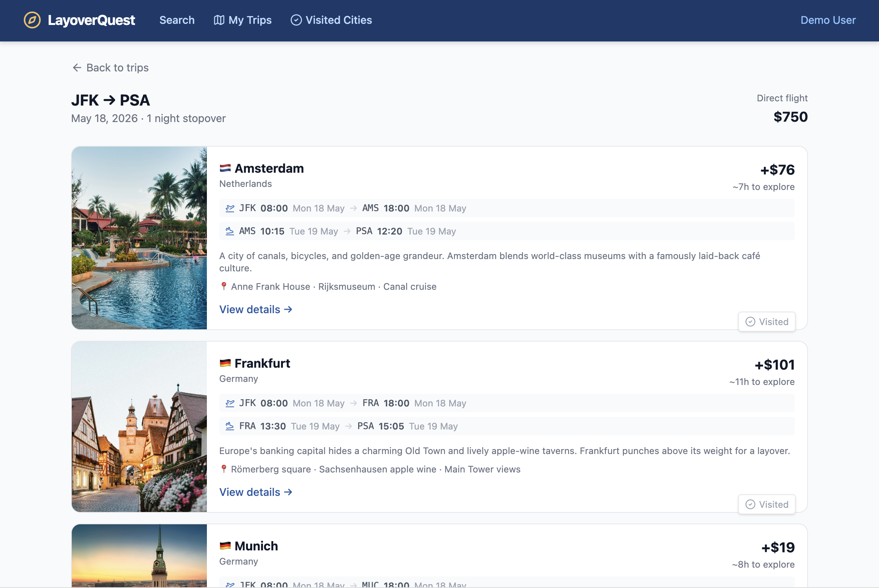Screen dimensions: 879x588
Task: Click the departure plane icon on JFK to AMS row
Action: [230, 208]
